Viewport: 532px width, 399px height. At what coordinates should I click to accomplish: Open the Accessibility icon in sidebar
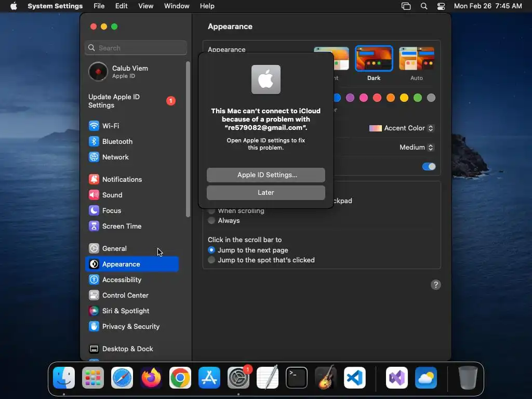(x=94, y=280)
